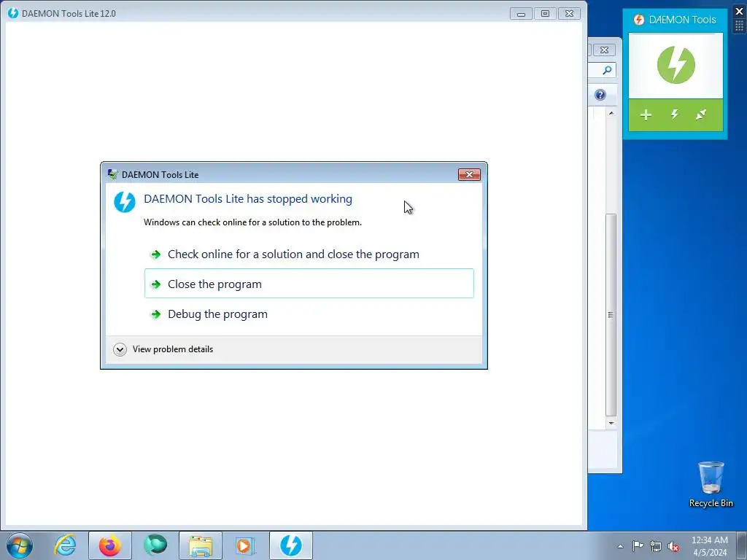Screen dimensions: 747x560
Task: Click the gadget drag handle grid icon
Action: [x=740, y=26]
